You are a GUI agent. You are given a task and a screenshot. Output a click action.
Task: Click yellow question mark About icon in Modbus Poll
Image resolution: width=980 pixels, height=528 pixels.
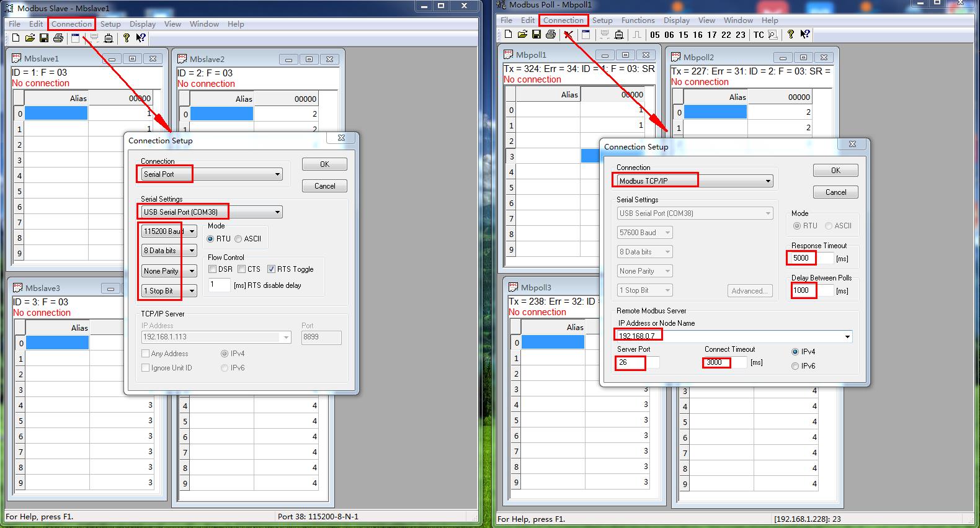pyautogui.click(x=790, y=35)
